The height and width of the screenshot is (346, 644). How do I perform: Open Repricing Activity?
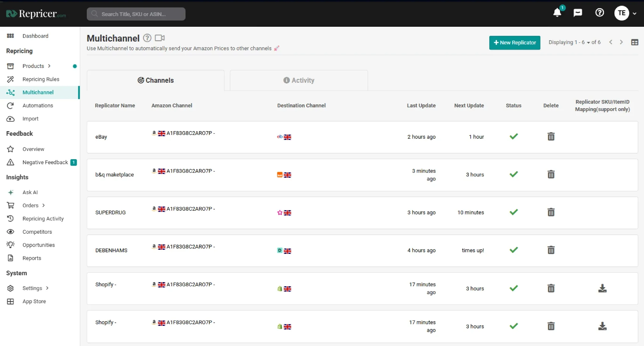(x=43, y=219)
